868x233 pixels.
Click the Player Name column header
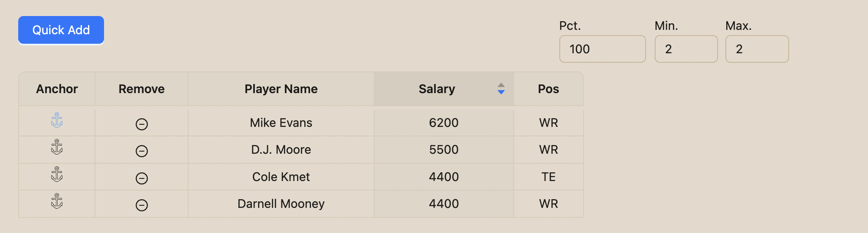point(281,89)
